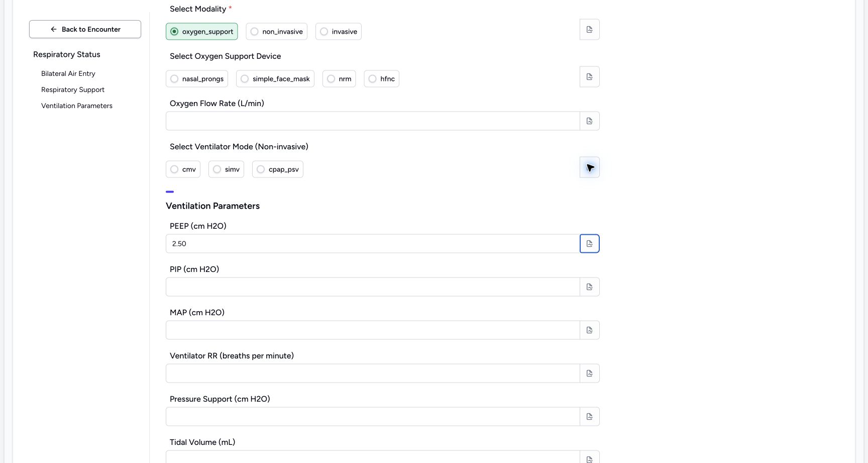This screenshot has width=868, height=463.
Task: Click the note icon beside Oxygen Support Device
Action: [x=590, y=77]
